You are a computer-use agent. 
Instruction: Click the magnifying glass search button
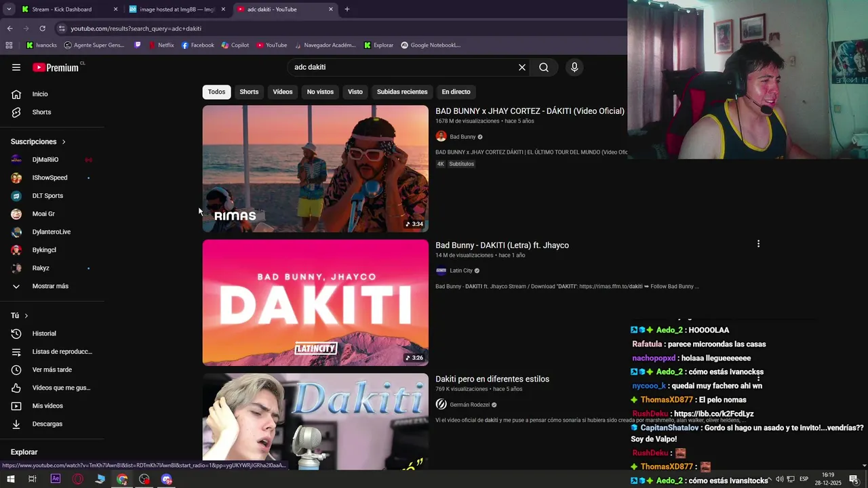(x=544, y=67)
